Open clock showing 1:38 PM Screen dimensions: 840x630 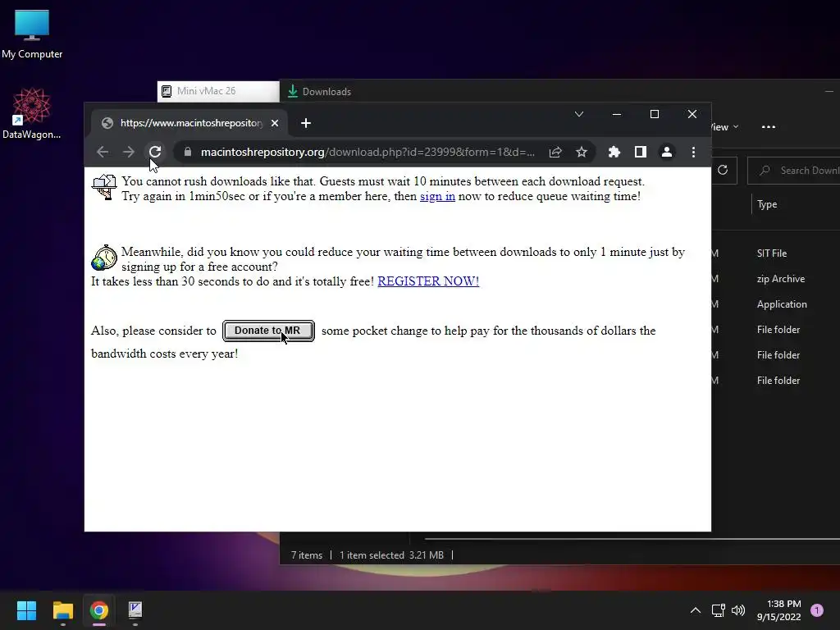[x=779, y=610]
